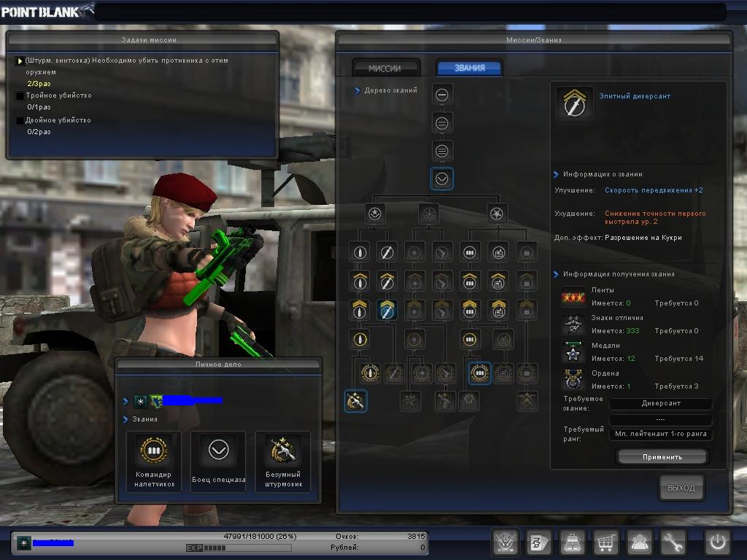Select the three-bar rank node in rank tree

[x=441, y=152]
